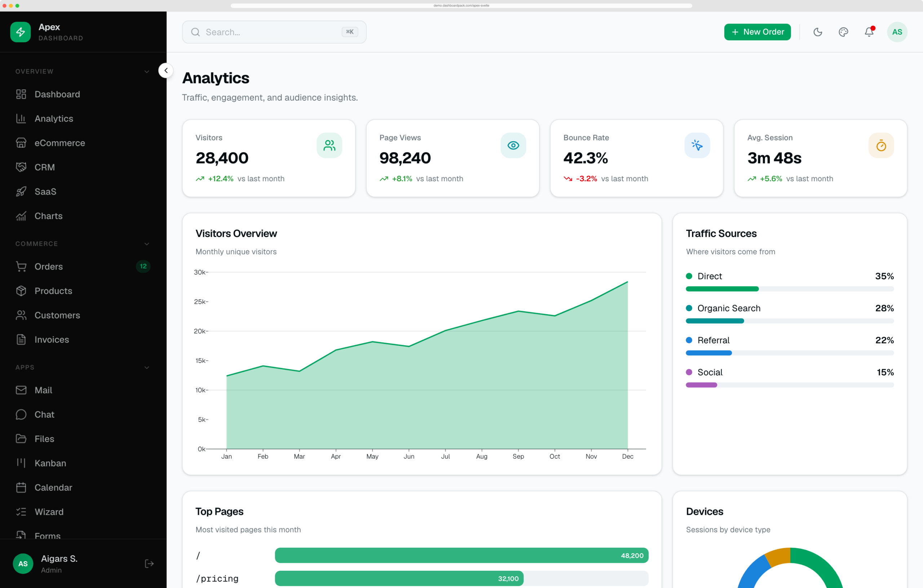Click the "98,240" page views value

click(x=405, y=158)
